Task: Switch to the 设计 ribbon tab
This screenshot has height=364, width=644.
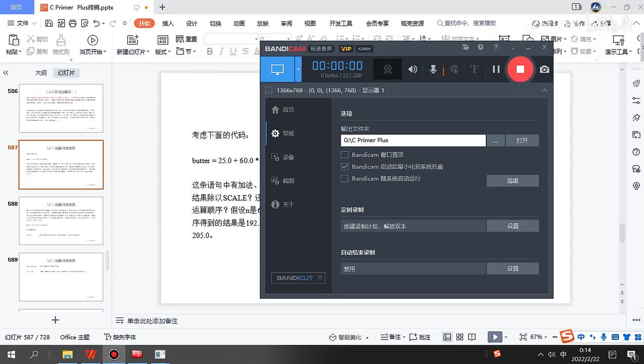Action: click(192, 23)
